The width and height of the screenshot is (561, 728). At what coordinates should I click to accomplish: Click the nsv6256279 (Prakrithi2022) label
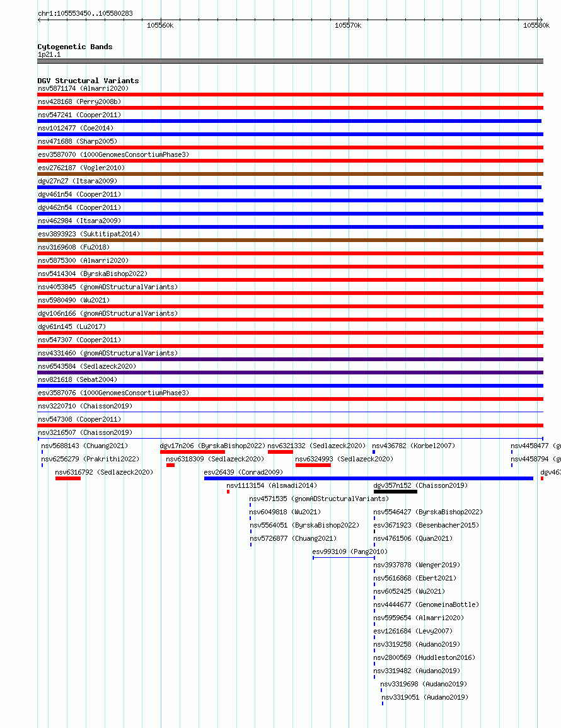(90, 459)
